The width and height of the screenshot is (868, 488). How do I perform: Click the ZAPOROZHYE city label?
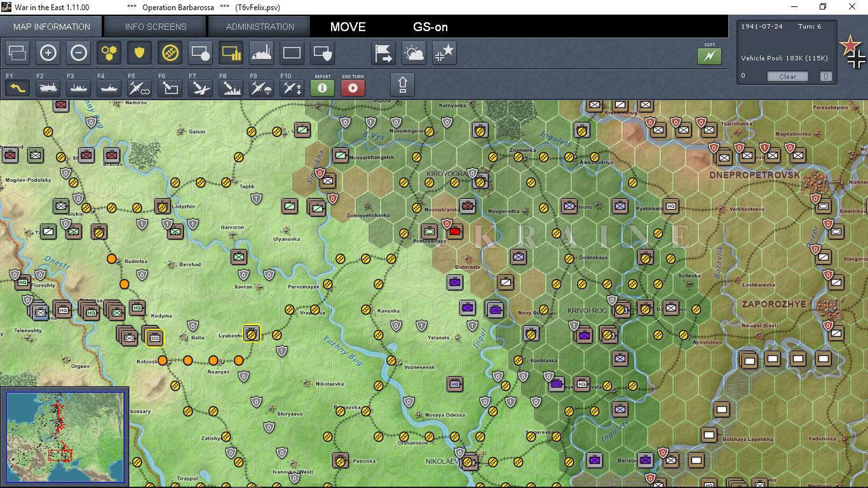(x=774, y=304)
